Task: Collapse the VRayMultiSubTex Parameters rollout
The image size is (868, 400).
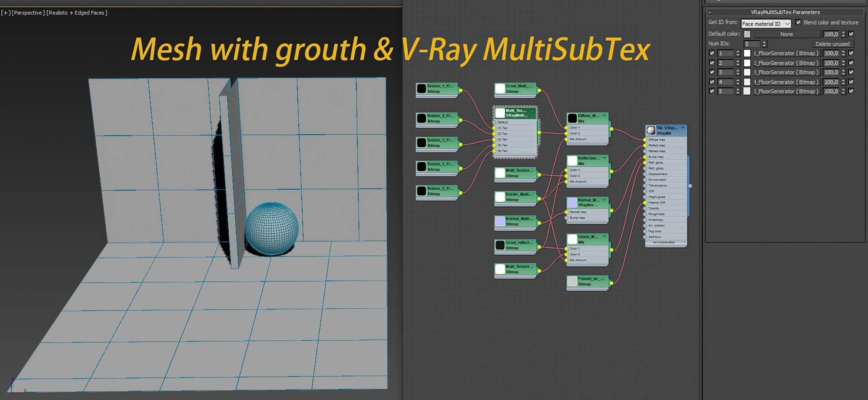Action: tap(710, 12)
